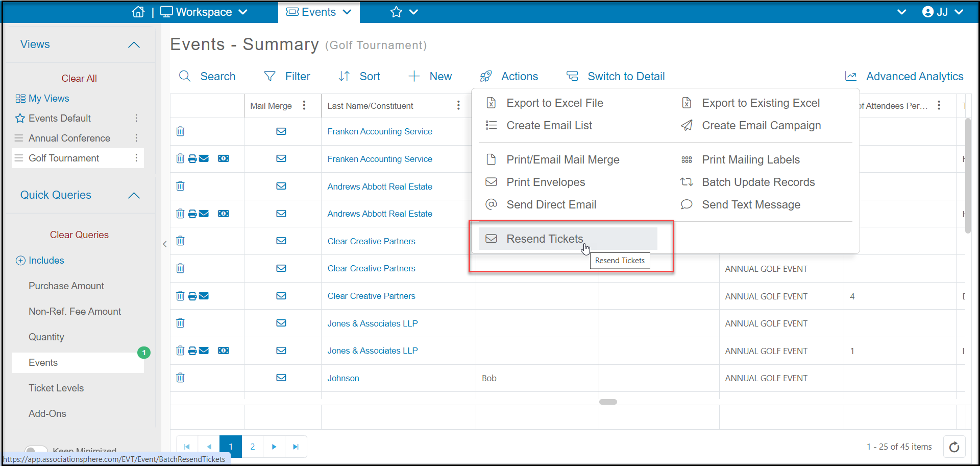Open the Actions menu
This screenshot has height=466, width=980.
tap(509, 76)
